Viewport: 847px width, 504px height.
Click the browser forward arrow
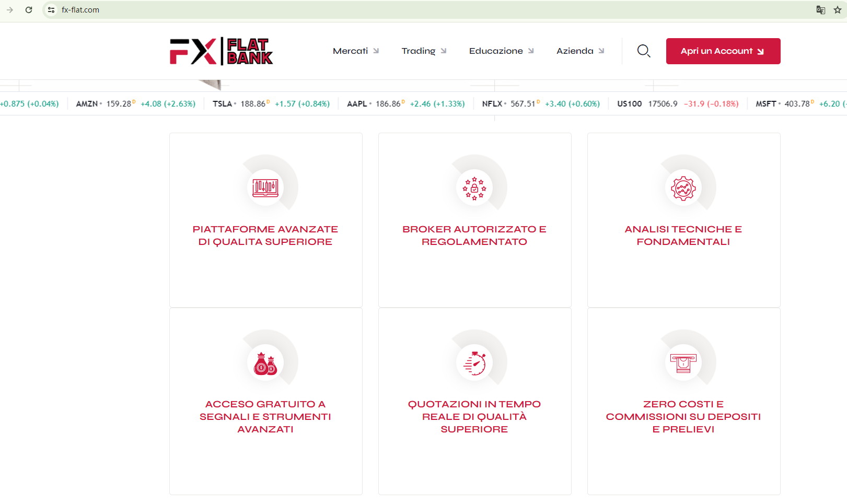pyautogui.click(x=10, y=10)
